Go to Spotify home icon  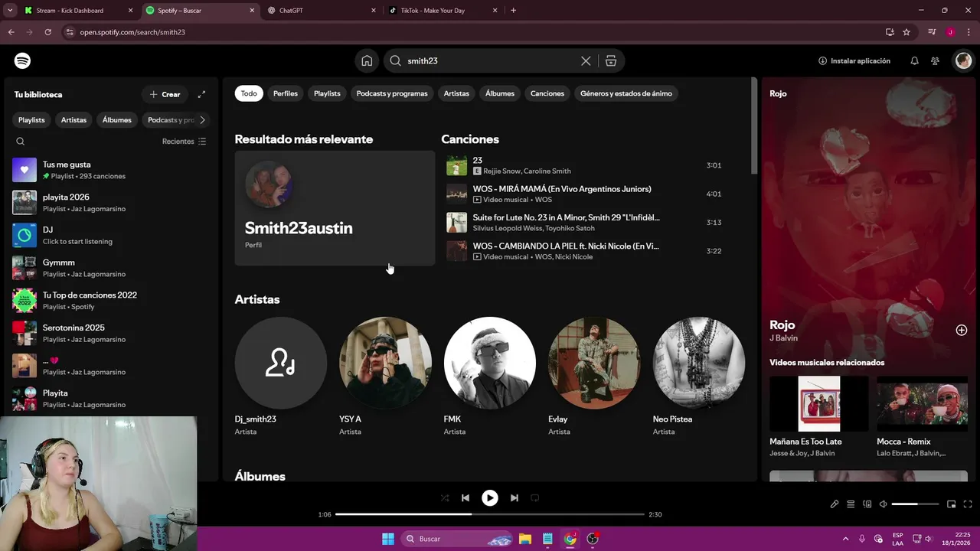click(367, 60)
